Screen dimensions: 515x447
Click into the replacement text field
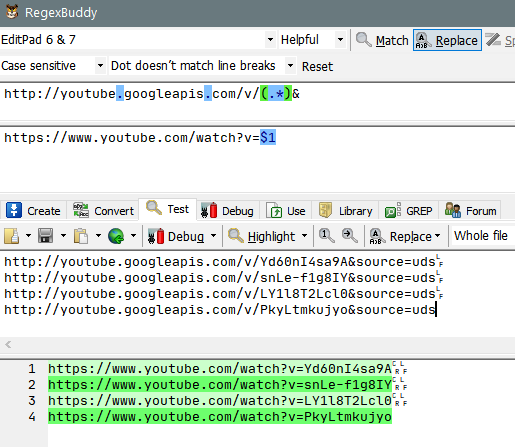(257, 158)
